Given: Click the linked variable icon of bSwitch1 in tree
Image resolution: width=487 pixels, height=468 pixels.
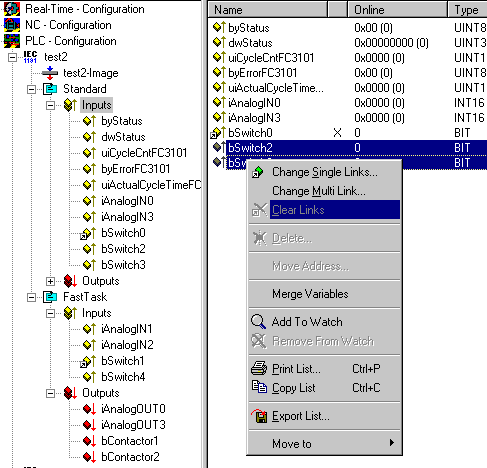Looking at the screenshot, I should (x=88, y=361).
